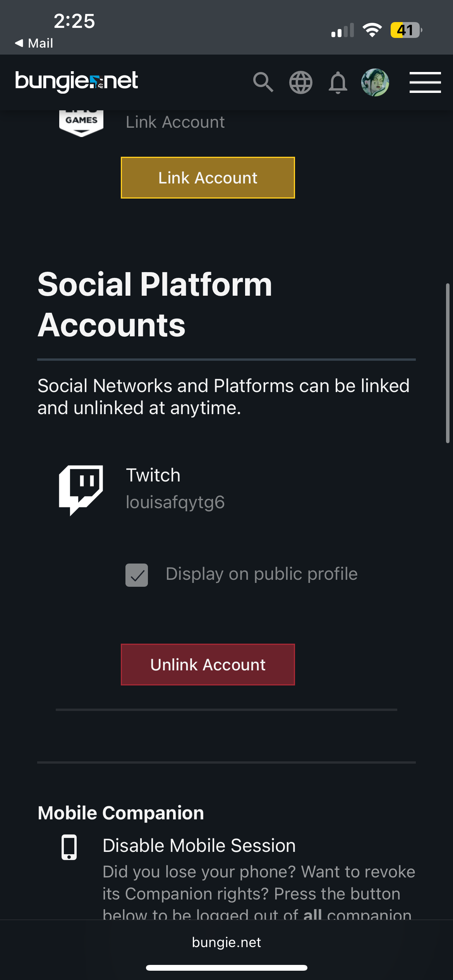The width and height of the screenshot is (453, 980).
Task: Tap the bungie.net address bar
Action: pos(226,942)
